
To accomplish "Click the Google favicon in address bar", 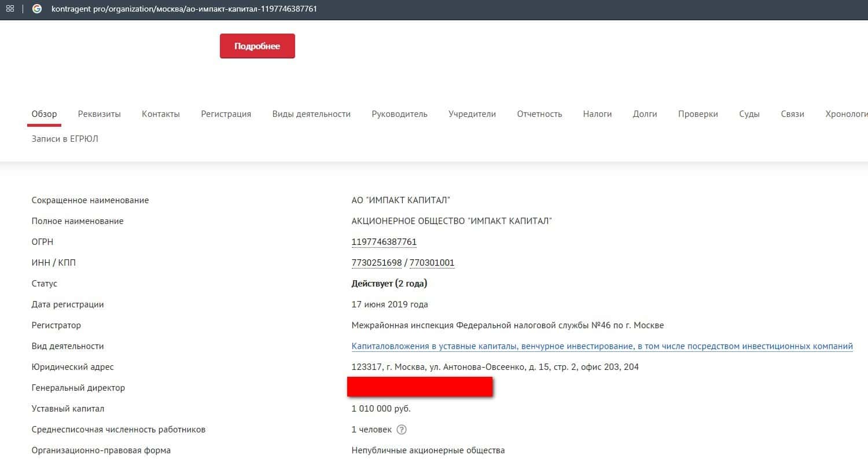I will tap(37, 9).
